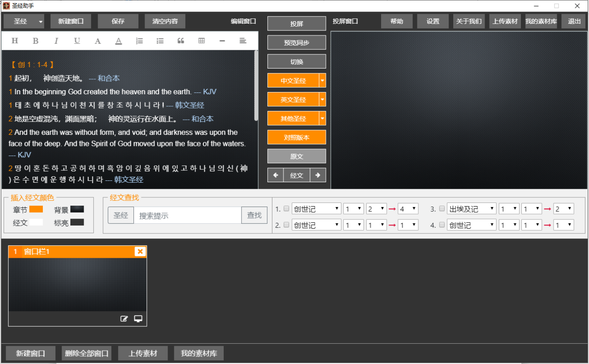Open the 圣经 dropdown at top left

tap(40, 22)
